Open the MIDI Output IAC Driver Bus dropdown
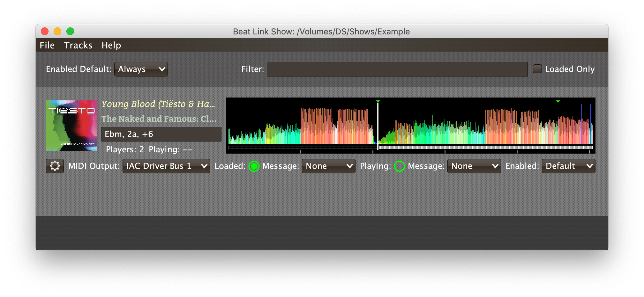 pos(166,166)
